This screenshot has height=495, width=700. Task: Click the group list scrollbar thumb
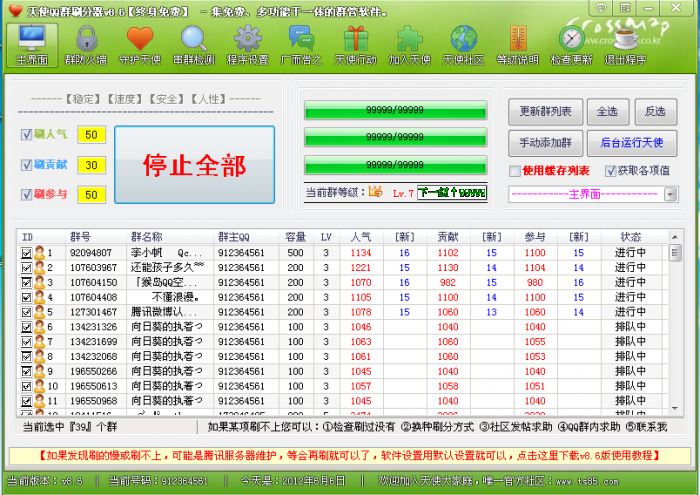[675, 253]
